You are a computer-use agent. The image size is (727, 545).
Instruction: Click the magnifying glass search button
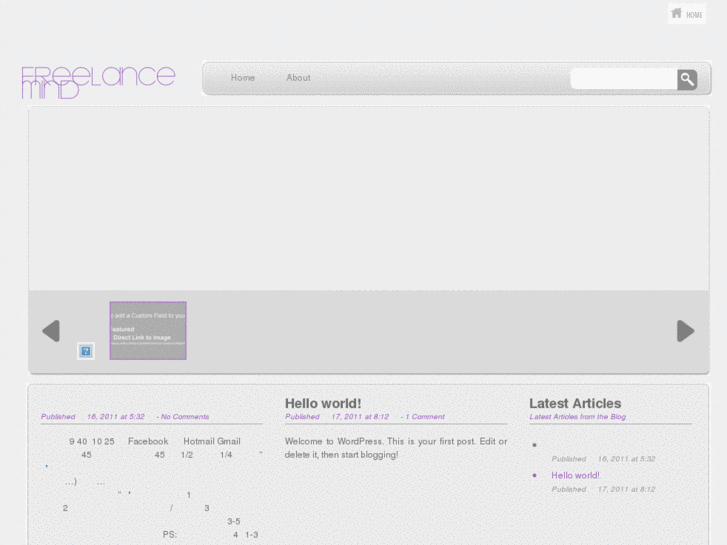687,80
